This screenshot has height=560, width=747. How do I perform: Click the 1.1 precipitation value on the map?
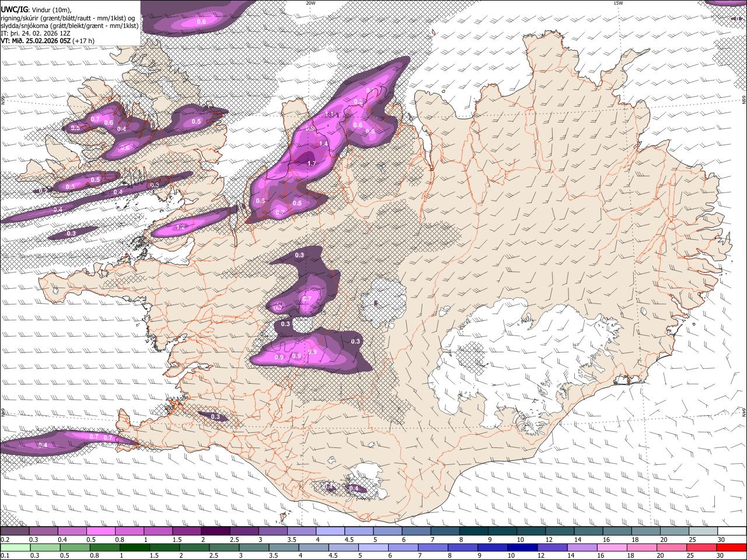click(x=329, y=114)
